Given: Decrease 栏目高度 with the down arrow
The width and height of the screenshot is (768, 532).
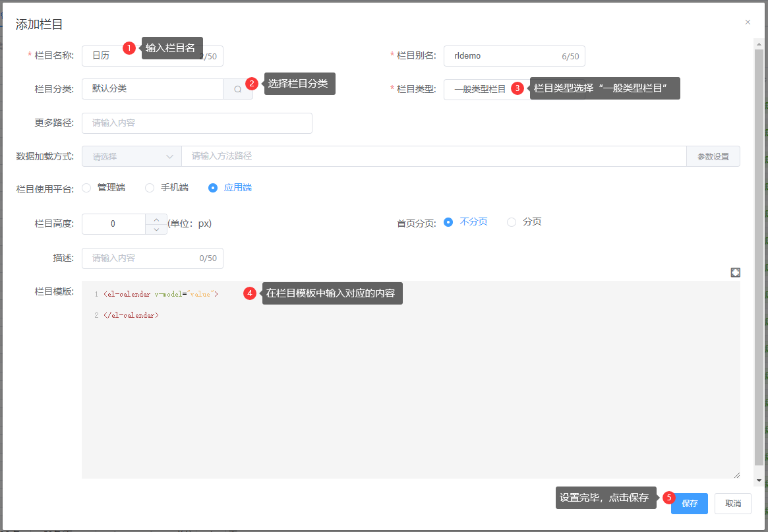Looking at the screenshot, I should tap(156, 229).
